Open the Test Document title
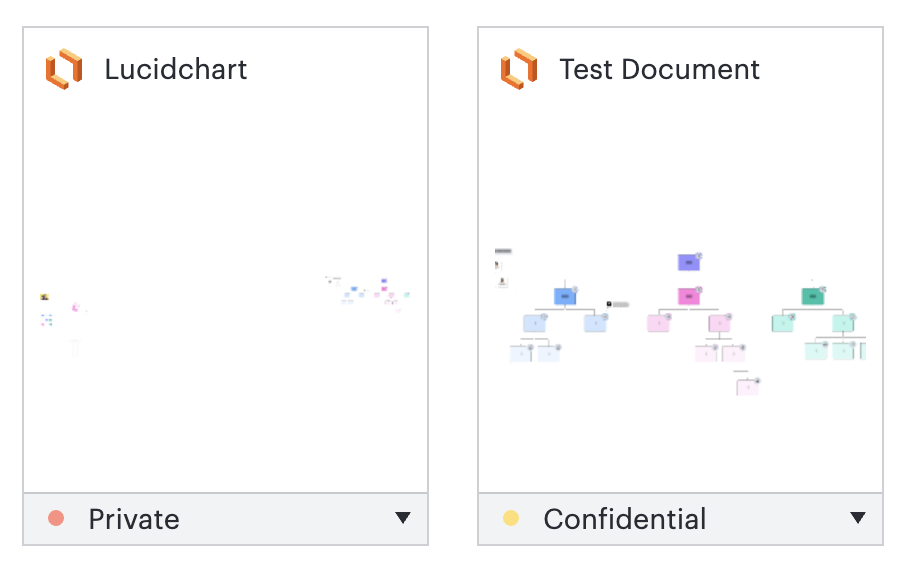The height and width of the screenshot is (572, 916). tap(660, 70)
